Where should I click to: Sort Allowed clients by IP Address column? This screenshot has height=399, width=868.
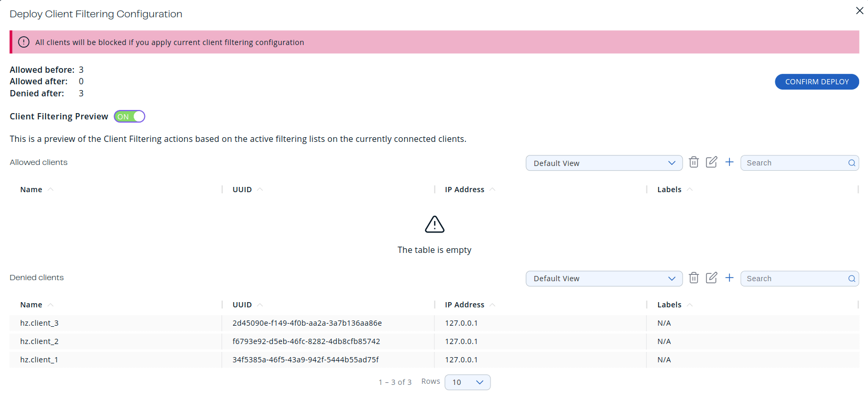coord(464,190)
